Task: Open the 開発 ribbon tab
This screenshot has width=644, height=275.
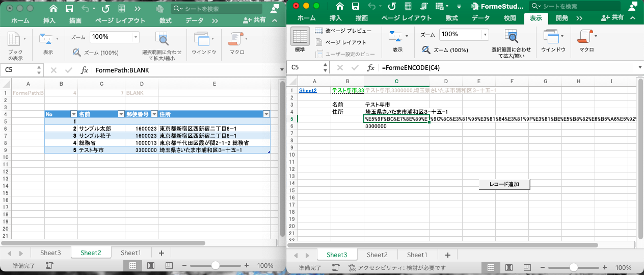Action: click(561, 18)
